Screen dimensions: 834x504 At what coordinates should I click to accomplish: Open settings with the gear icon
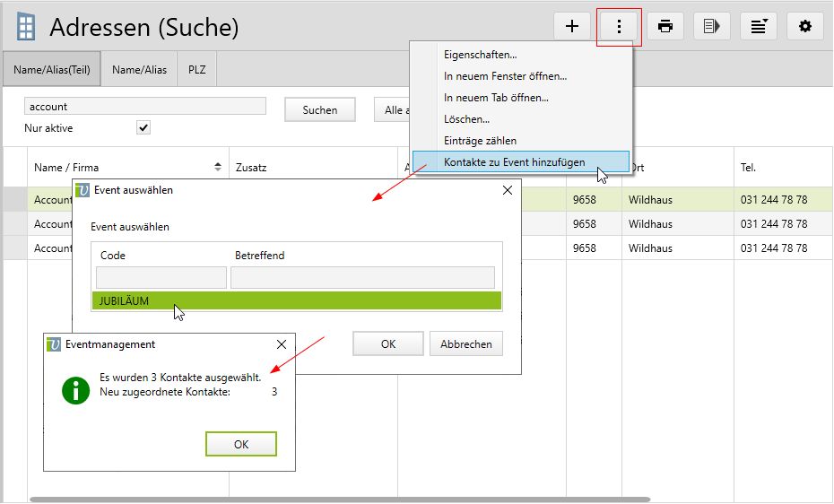(x=805, y=26)
